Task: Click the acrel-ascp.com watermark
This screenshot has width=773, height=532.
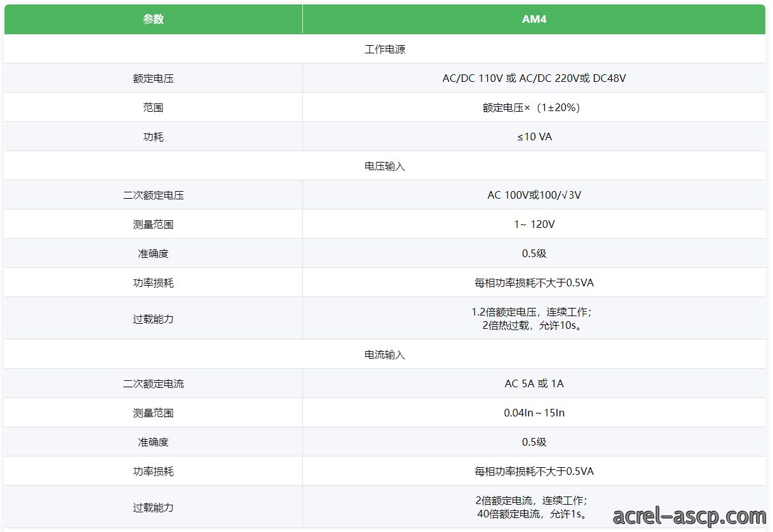Action: click(690, 517)
